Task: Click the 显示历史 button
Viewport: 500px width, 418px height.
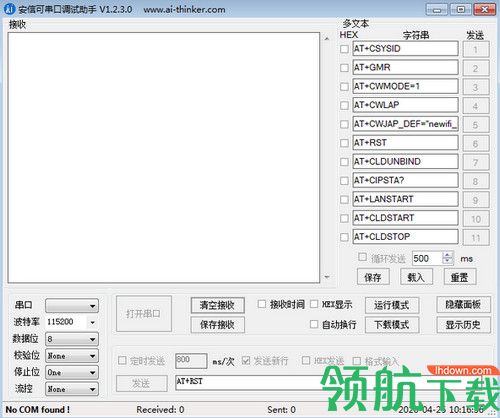Action: pyautogui.click(x=463, y=325)
